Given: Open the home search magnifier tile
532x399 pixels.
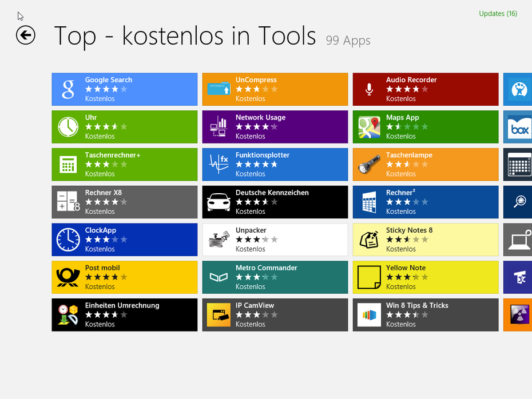Looking at the screenshot, I should (x=518, y=202).
